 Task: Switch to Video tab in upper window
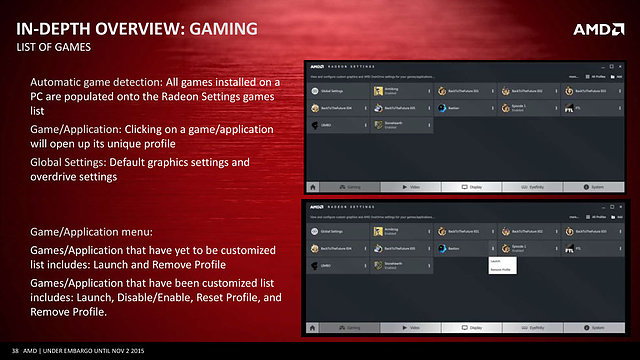[411, 187]
